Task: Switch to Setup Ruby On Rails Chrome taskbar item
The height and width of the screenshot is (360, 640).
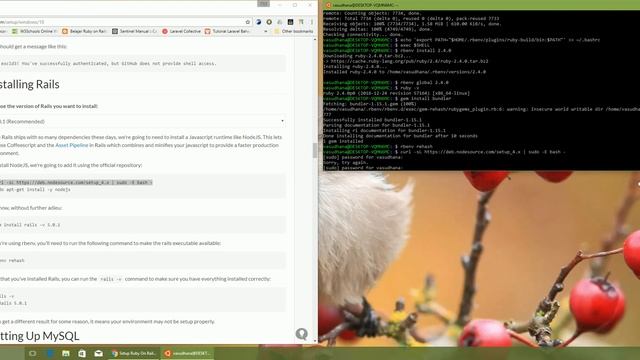Action: [x=134, y=353]
